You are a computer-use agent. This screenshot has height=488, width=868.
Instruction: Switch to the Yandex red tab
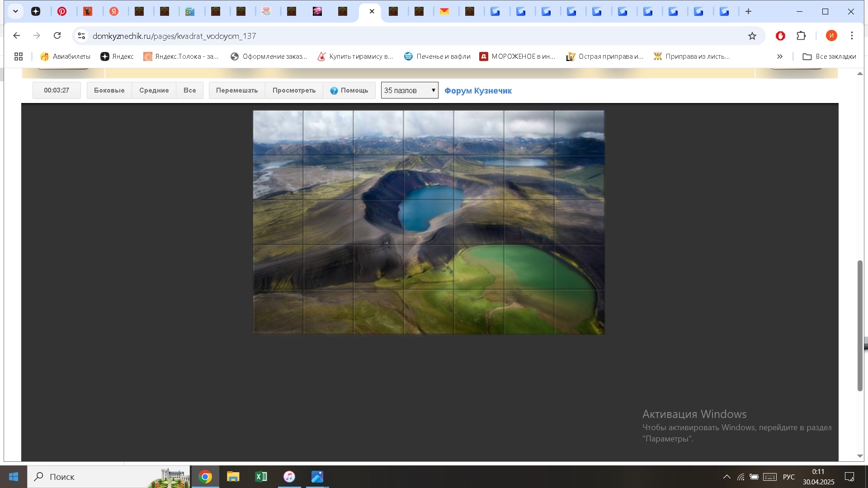click(x=114, y=11)
